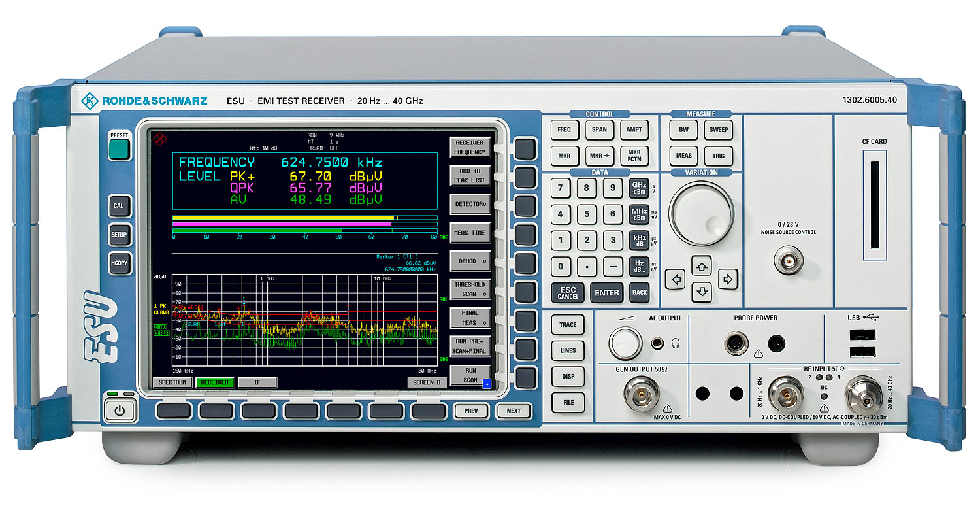Click the large VARIATION rotary knob
The height and width of the screenshot is (523, 980).
click(x=702, y=214)
